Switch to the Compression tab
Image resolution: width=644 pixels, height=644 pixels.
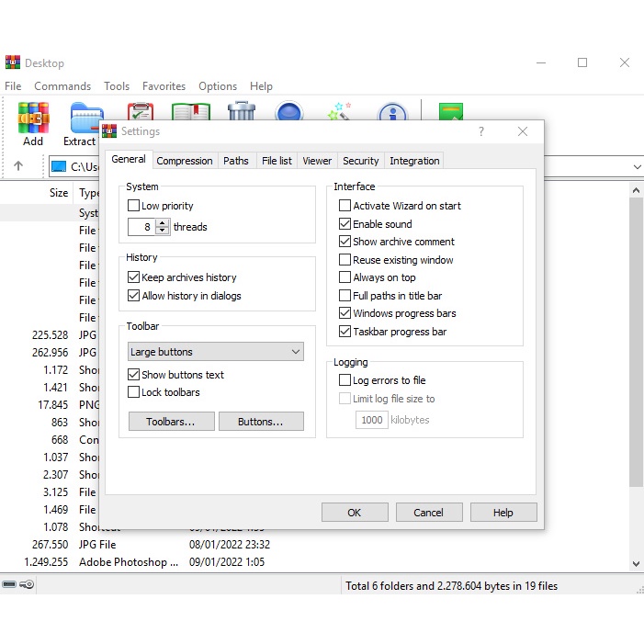[x=185, y=161]
